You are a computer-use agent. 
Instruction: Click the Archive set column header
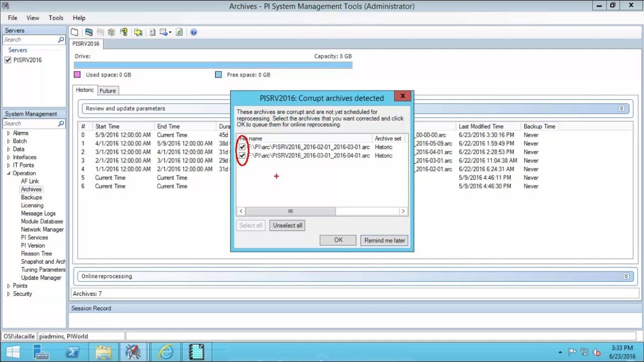tap(388, 138)
